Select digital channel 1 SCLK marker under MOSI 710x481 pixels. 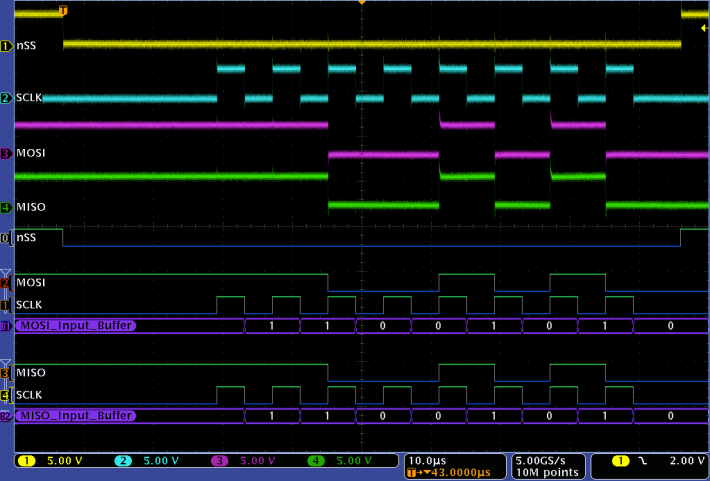click(6, 305)
